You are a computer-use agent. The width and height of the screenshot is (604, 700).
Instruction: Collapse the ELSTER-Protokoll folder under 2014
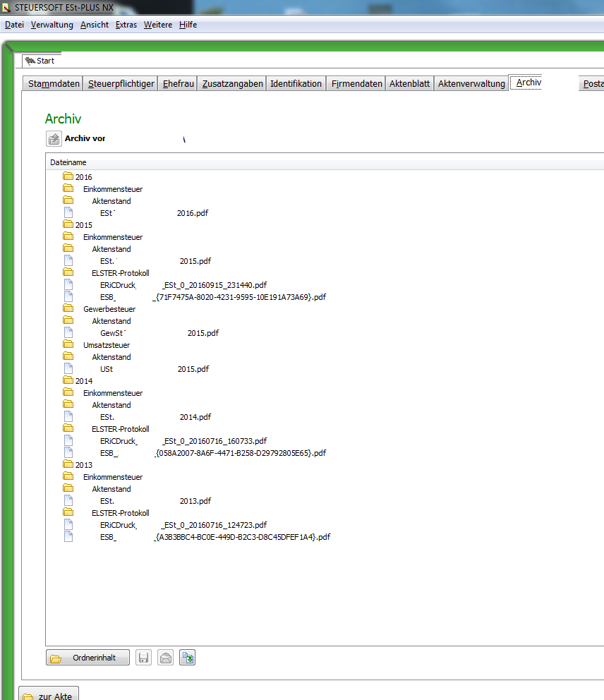(68, 428)
